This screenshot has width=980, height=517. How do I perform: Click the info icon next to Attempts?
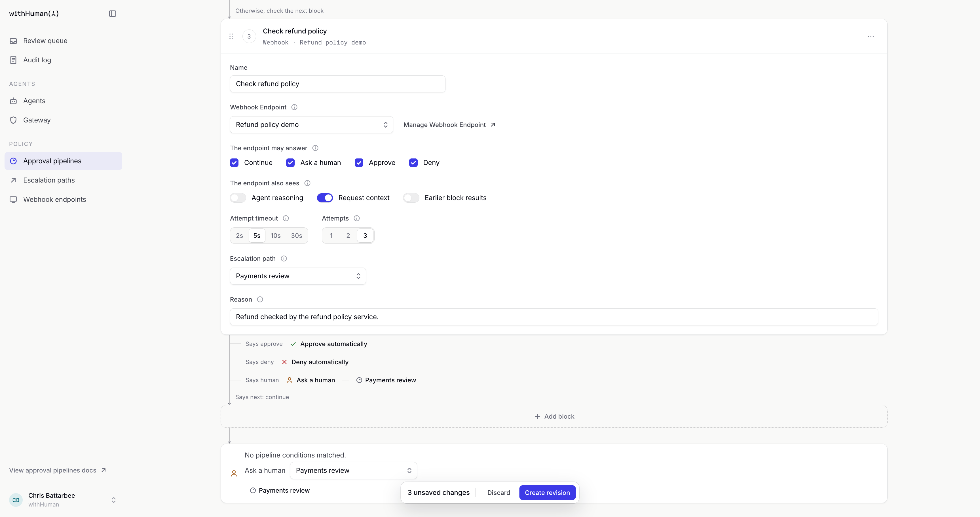click(356, 218)
